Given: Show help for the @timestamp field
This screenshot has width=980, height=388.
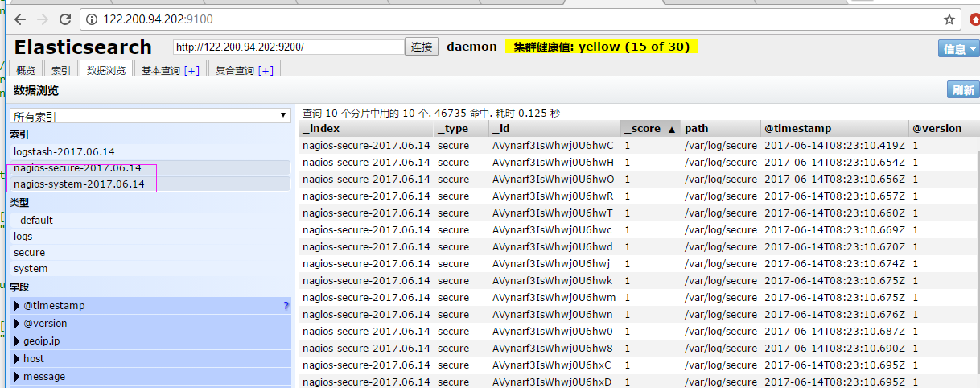Looking at the screenshot, I should (x=286, y=306).
